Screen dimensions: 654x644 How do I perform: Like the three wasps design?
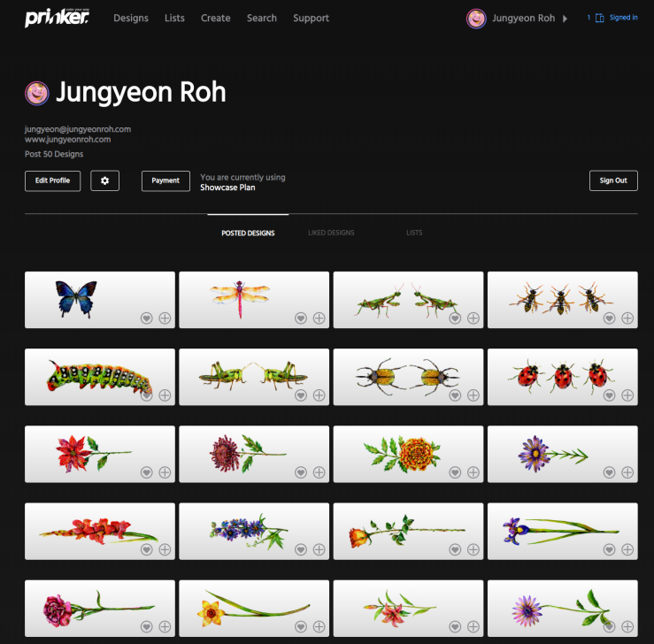(x=609, y=318)
